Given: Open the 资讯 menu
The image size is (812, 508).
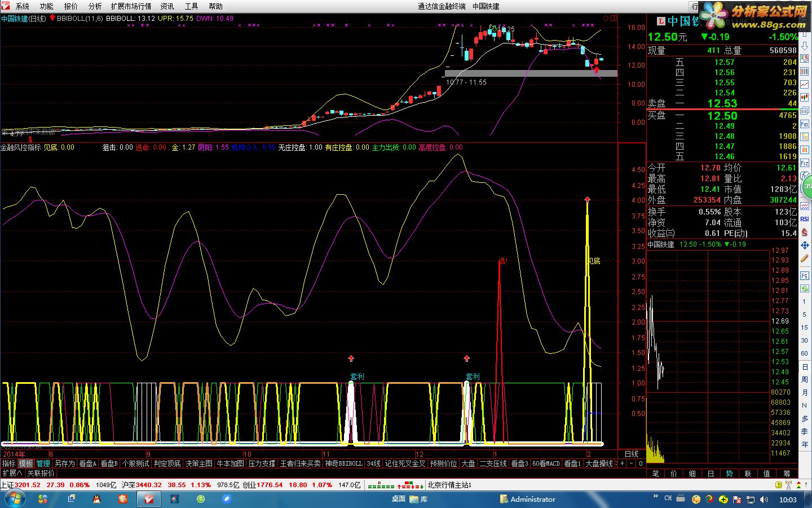Looking at the screenshot, I should (x=167, y=6).
